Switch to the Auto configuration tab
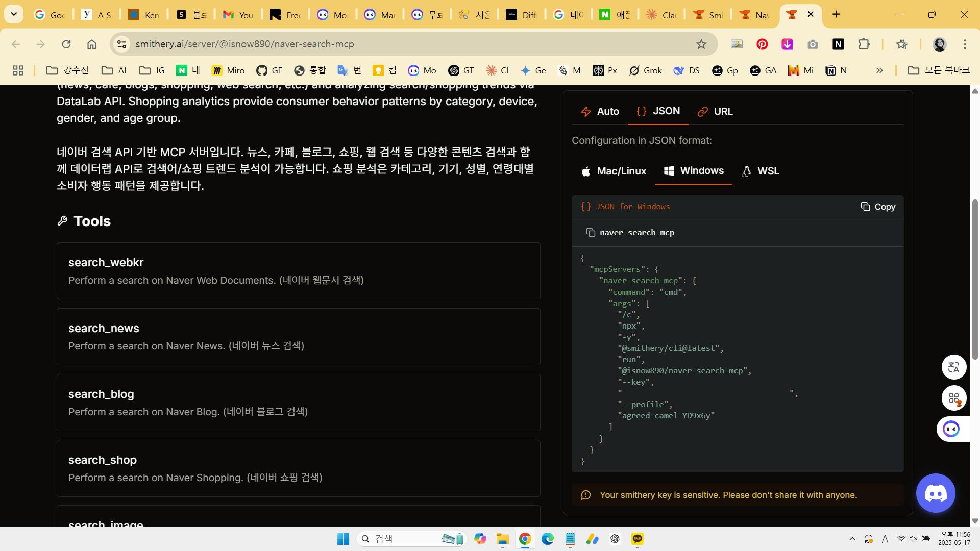980x551 pixels. coord(600,111)
